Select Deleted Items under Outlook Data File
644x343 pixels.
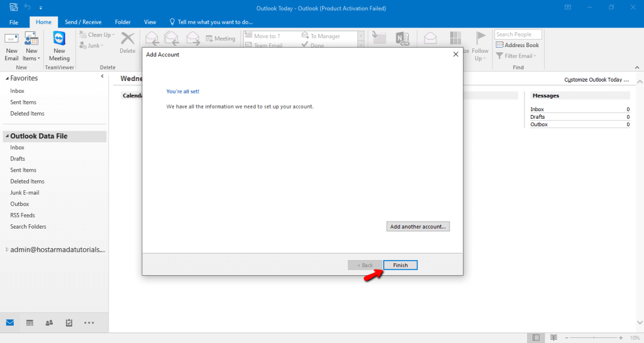27,182
